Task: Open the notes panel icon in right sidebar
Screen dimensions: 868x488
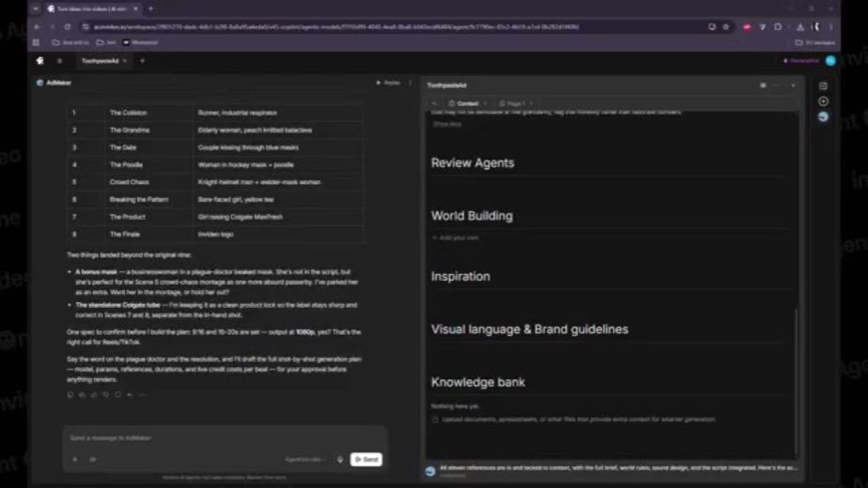Action: 823,85
